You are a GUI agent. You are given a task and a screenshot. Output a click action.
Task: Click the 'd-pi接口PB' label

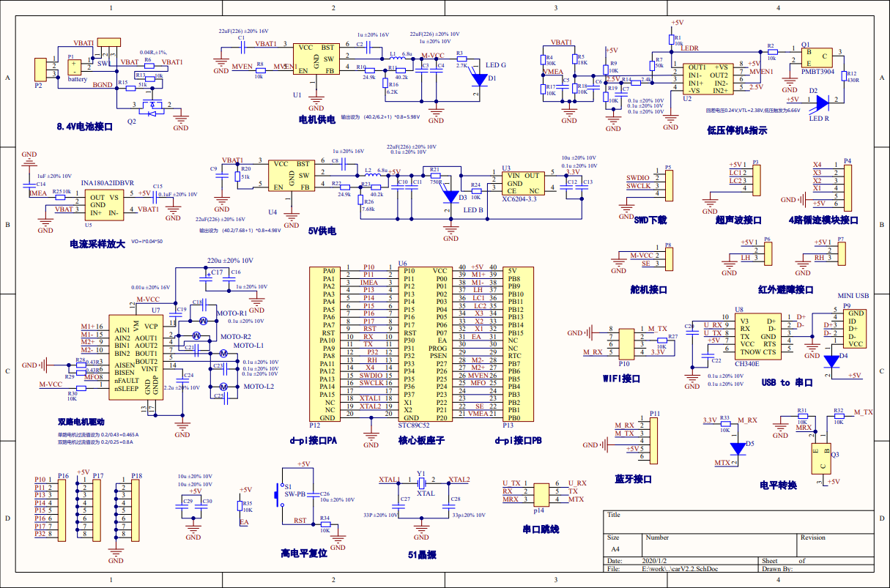coord(518,440)
